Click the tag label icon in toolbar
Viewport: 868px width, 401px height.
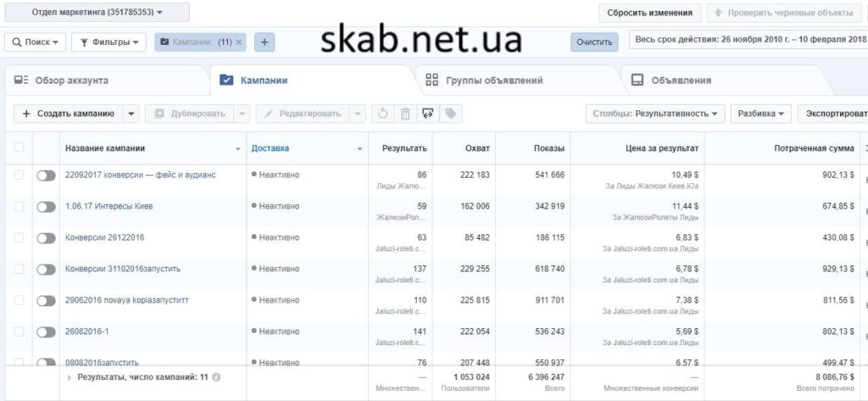click(x=450, y=114)
